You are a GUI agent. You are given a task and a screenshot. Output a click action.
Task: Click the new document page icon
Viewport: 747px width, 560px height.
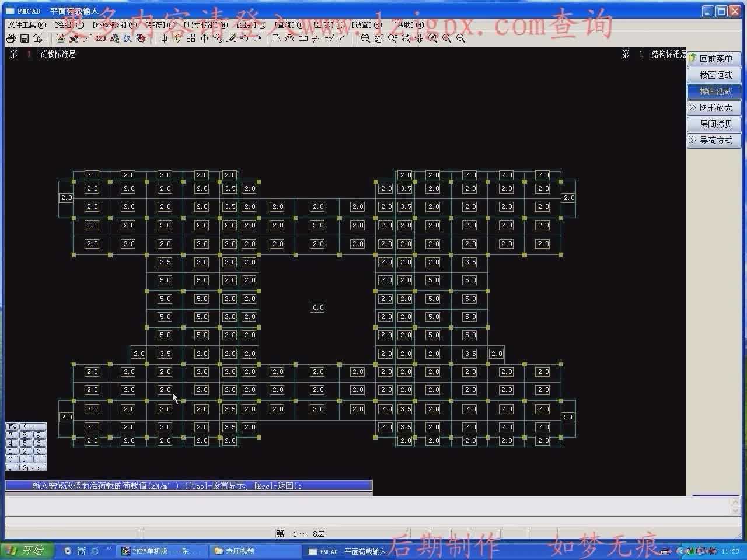(x=275, y=38)
